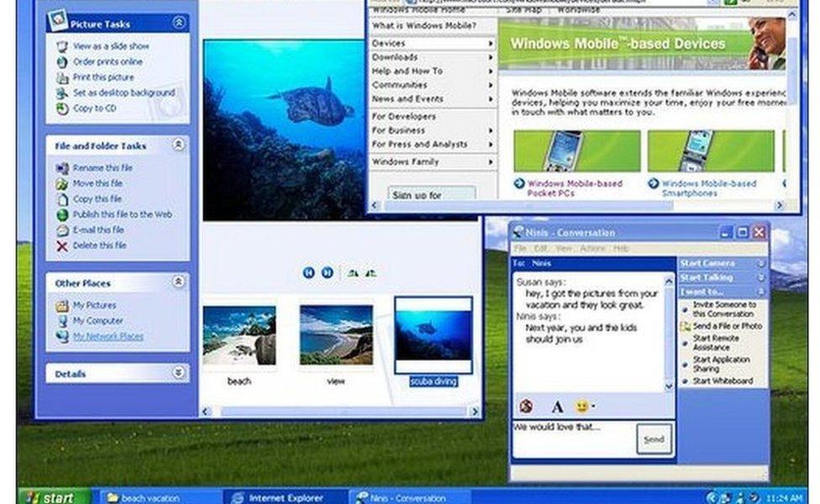Rotate the picture clockwise
Screen dimensions: 820x504
pyautogui.click(x=354, y=272)
